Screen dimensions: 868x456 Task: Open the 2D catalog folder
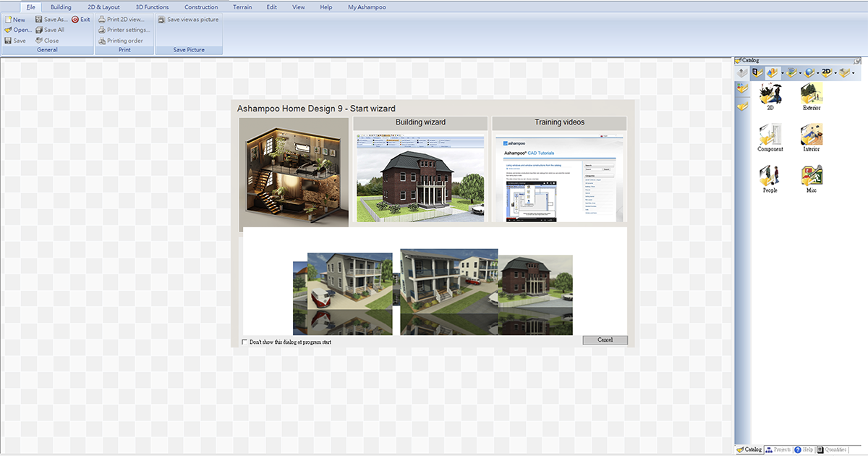(x=770, y=95)
